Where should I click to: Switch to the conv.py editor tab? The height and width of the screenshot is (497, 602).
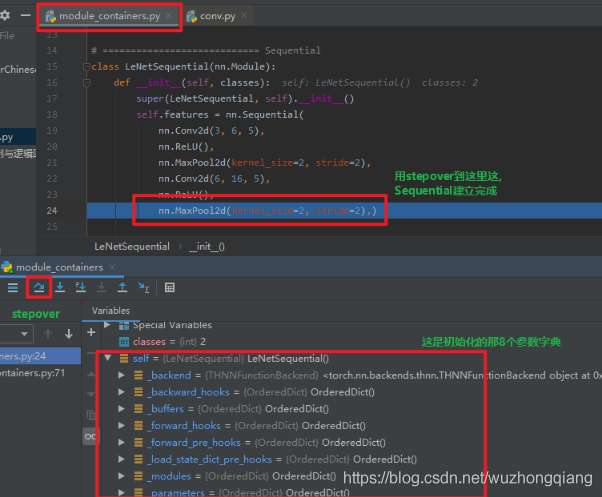pos(218,16)
